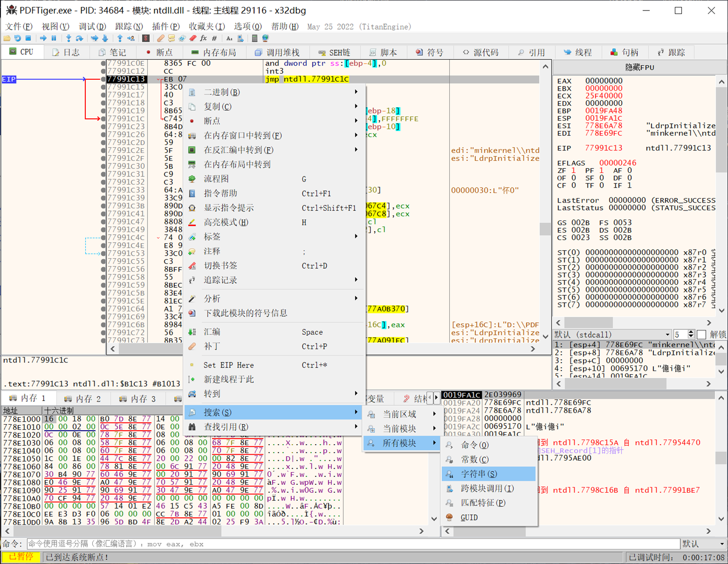Select 当前模块 in the search submenu
The image size is (728, 564).
pyautogui.click(x=402, y=429)
